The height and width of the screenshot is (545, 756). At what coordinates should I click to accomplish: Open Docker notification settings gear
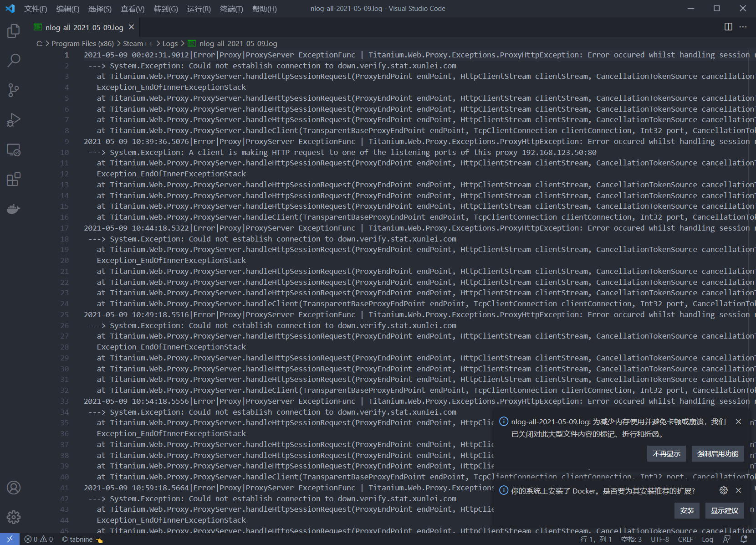click(723, 490)
